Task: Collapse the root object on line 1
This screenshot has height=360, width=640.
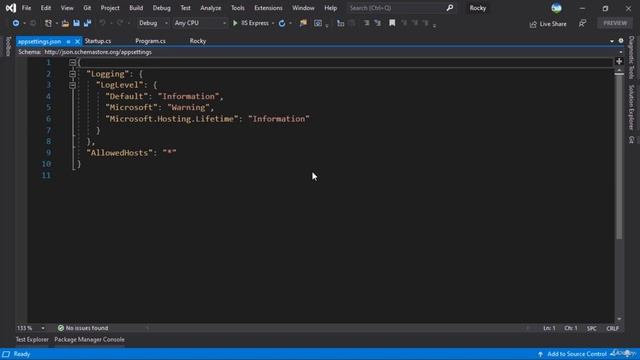Action: pos(72,62)
